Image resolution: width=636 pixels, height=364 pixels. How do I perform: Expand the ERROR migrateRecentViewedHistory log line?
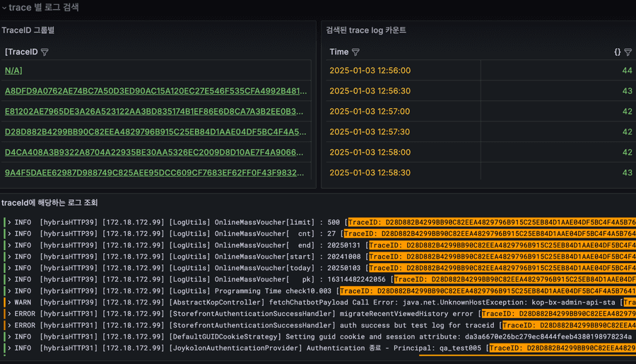9,314
